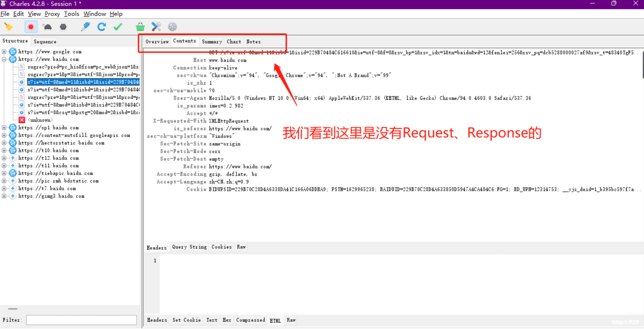The width and height of the screenshot is (644, 329).
Task: Toggle breakpoints with the hexagon icon
Action: tap(63, 27)
